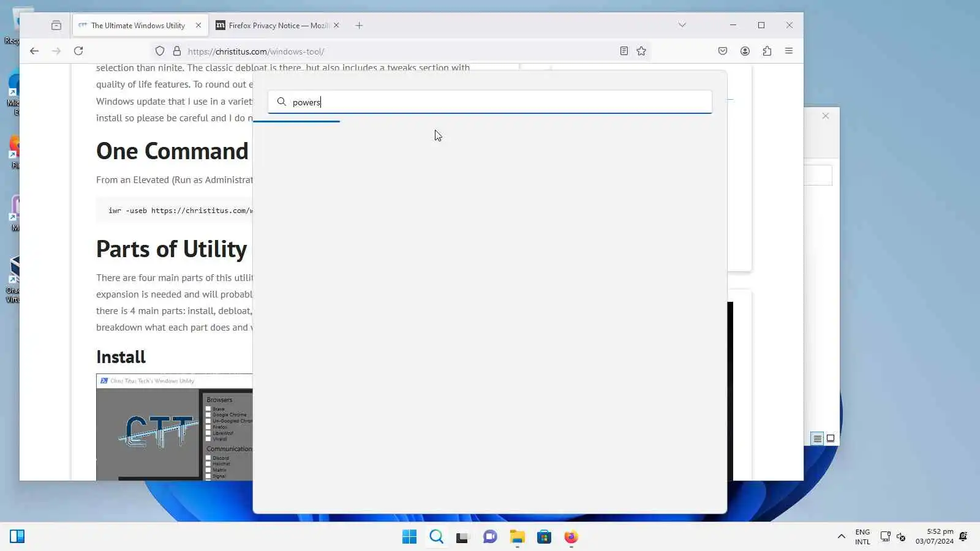This screenshot has height=551, width=980.
Task: Select the large icon view in background window
Action: 831,438
